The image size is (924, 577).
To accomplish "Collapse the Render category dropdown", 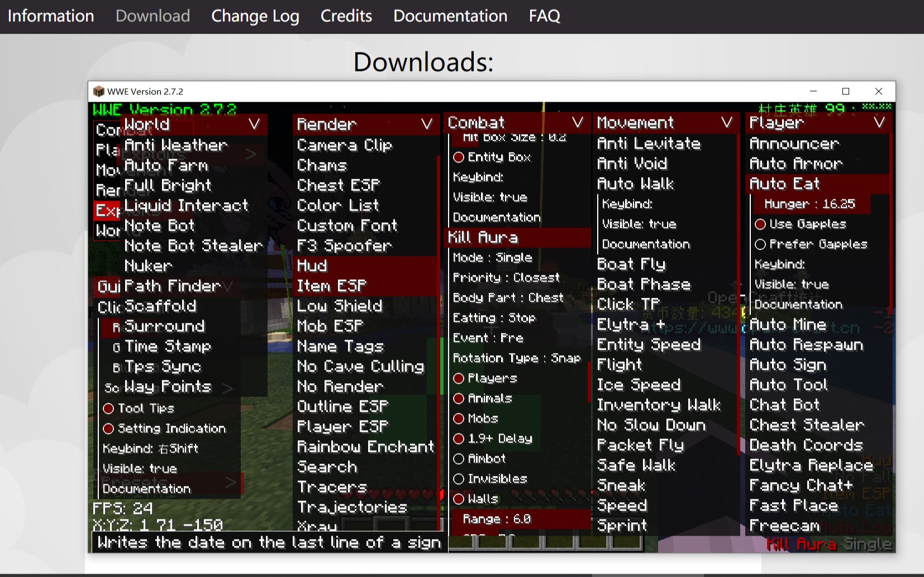I will pyautogui.click(x=427, y=124).
